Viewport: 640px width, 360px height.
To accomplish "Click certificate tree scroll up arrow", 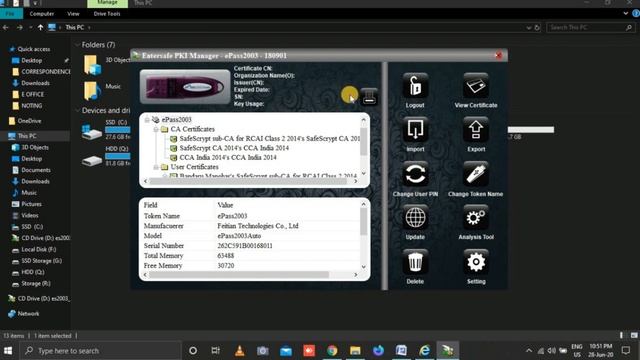I will [x=363, y=120].
